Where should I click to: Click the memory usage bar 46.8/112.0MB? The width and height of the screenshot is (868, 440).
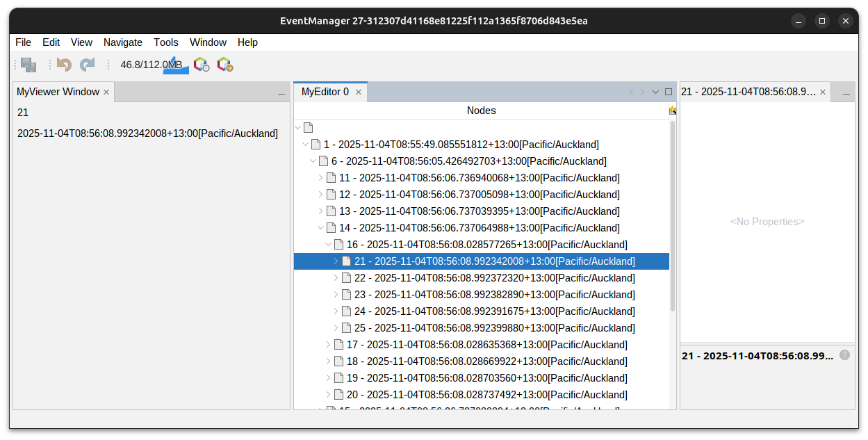point(152,65)
